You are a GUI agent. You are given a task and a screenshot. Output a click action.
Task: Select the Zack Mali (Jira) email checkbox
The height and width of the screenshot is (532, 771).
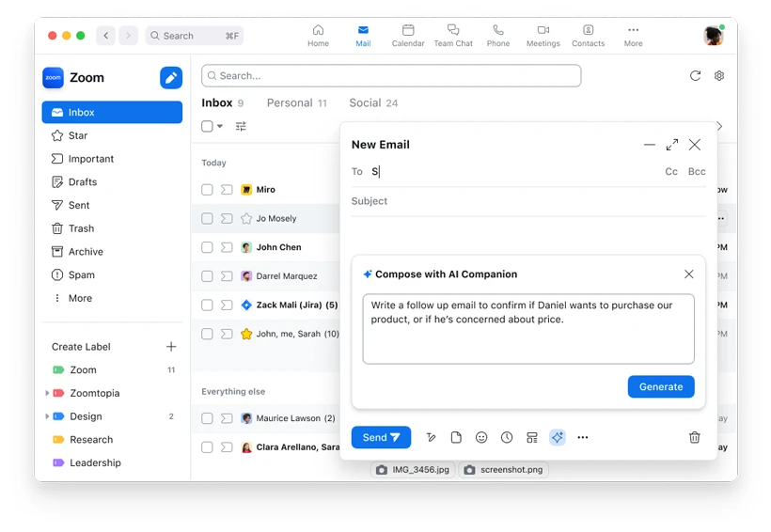click(x=207, y=305)
